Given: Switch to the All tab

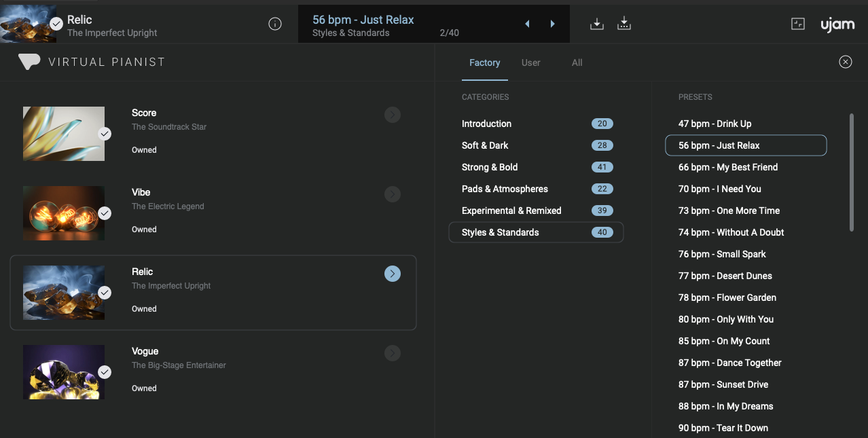Looking at the screenshot, I should coord(577,62).
